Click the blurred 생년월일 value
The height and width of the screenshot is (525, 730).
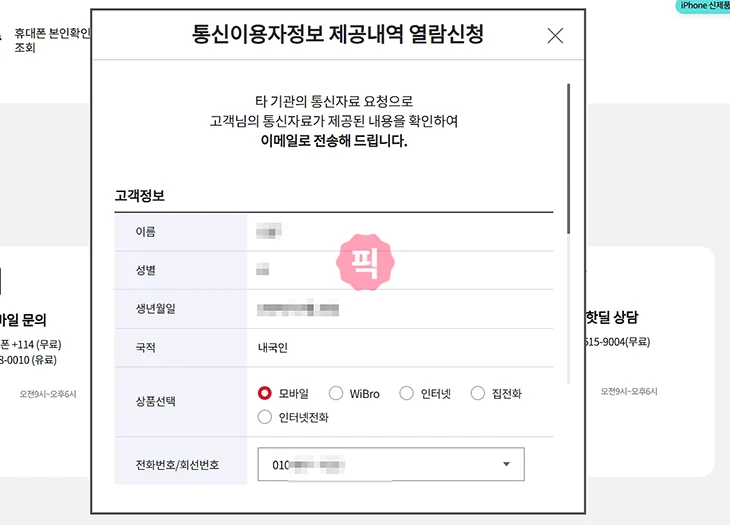coord(298,309)
